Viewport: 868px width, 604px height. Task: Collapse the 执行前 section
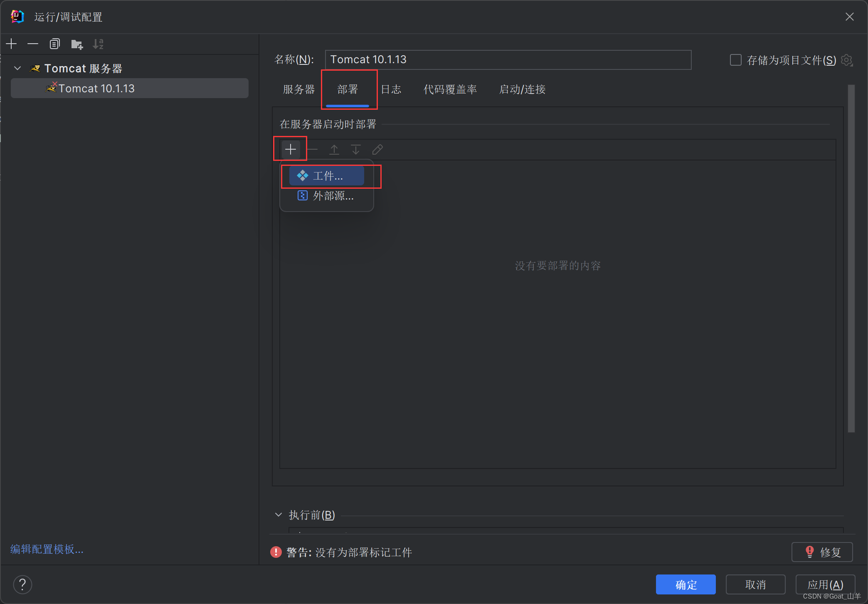coord(278,515)
